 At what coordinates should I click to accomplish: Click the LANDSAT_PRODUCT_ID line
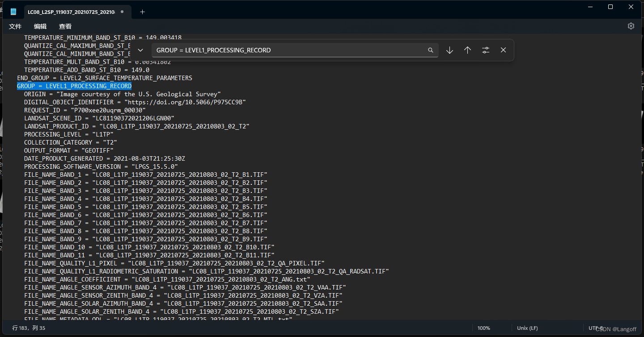click(137, 126)
